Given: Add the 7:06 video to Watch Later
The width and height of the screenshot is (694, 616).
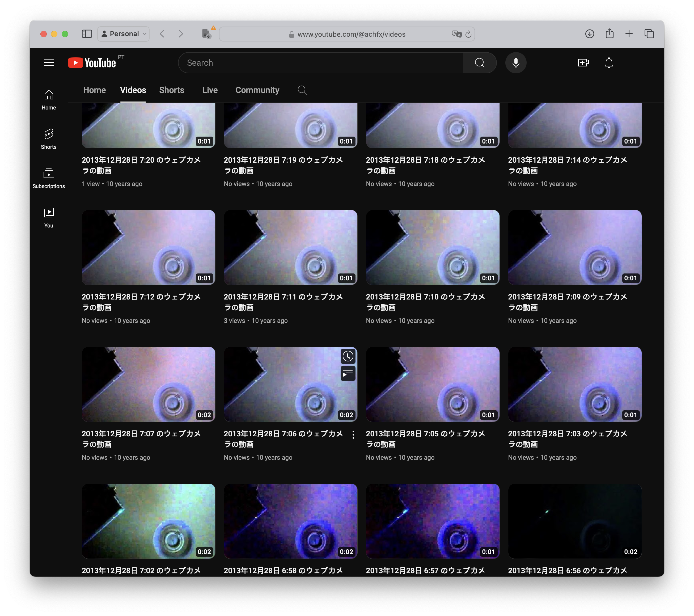Looking at the screenshot, I should [348, 356].
